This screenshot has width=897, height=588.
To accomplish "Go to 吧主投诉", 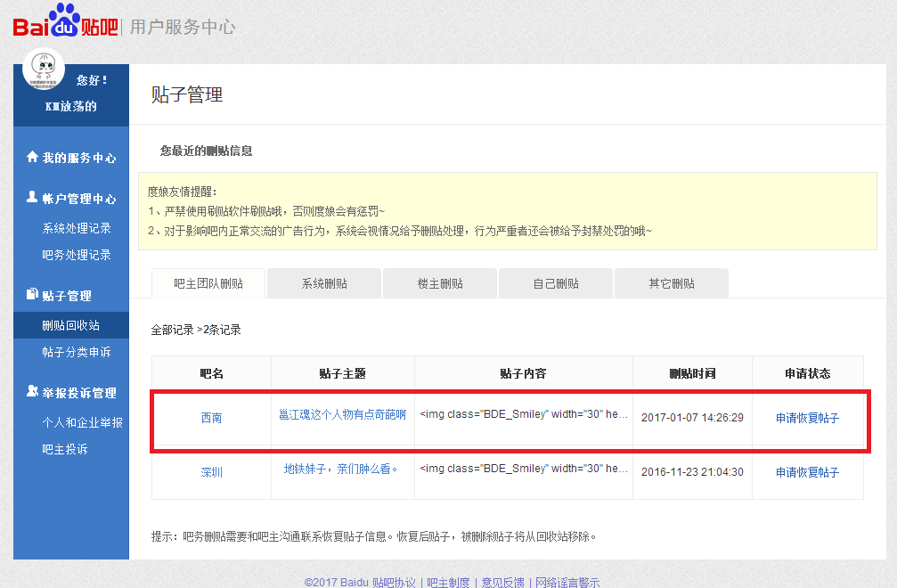I will [65, 450].
